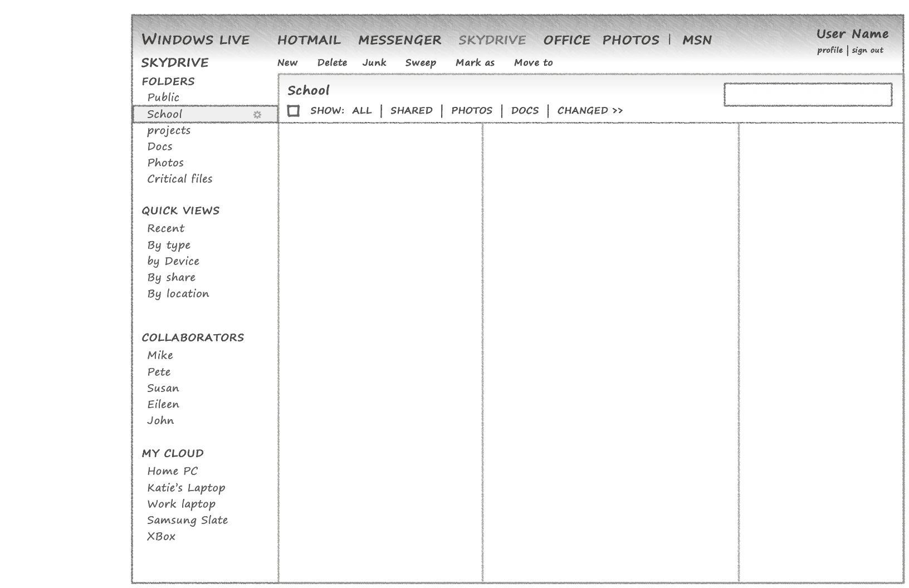Screen dimensions: 909x588
Task: Open the Samsung Slate device
Action: [x=188, y=520]
